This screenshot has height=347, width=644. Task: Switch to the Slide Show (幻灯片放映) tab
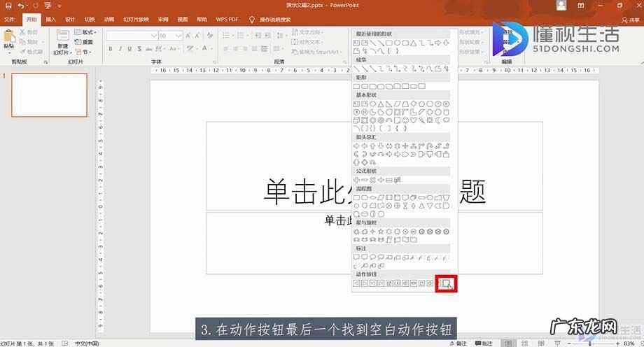tap(136, 20)
